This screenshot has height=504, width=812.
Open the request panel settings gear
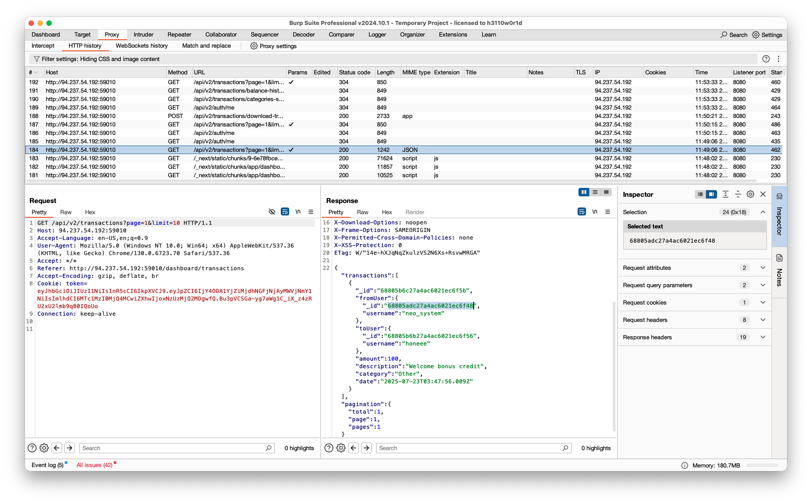pyautogui.click(x=44, y=448)
